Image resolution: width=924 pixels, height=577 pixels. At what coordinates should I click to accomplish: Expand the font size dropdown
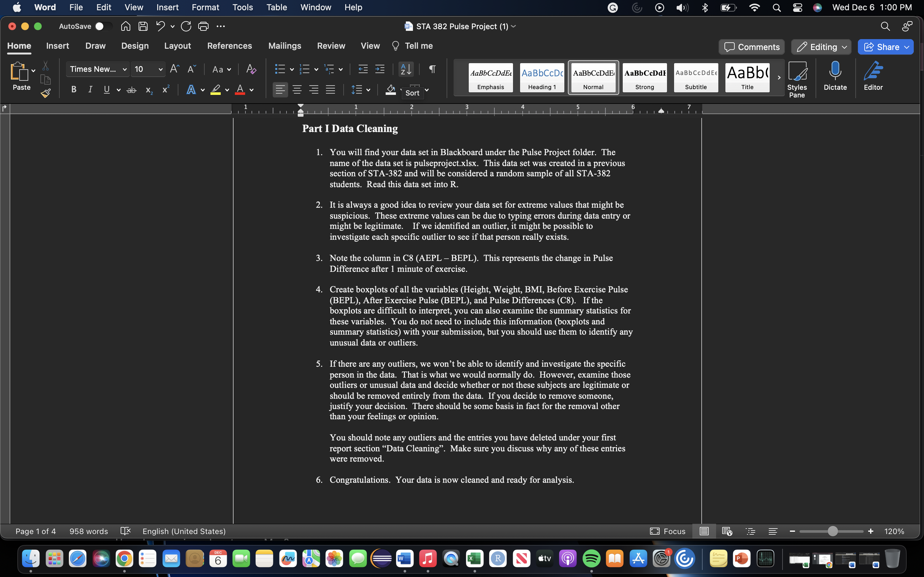click(x=160, y=69)
